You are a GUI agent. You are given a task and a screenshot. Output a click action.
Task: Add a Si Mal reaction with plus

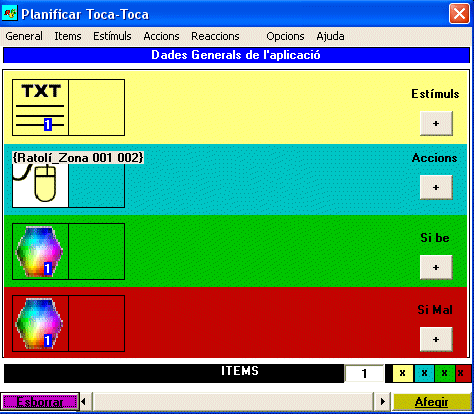pyautogui.click(x=436, y=339)
